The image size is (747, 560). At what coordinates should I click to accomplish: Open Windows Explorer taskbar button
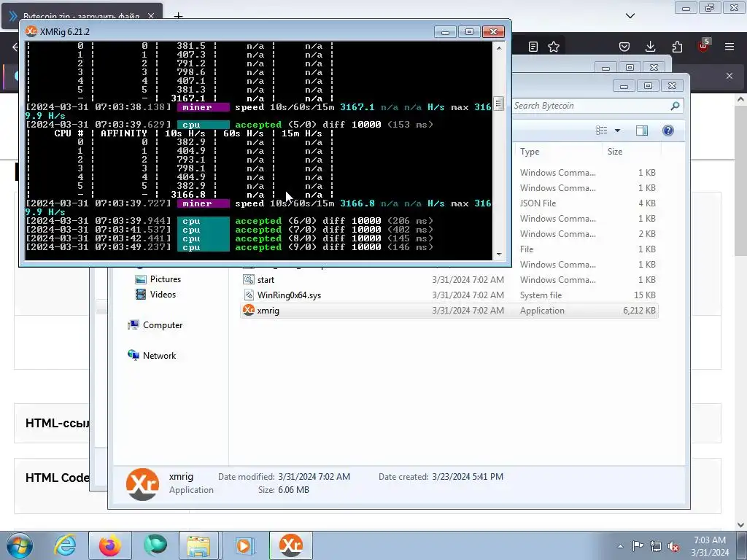point(198,545)
